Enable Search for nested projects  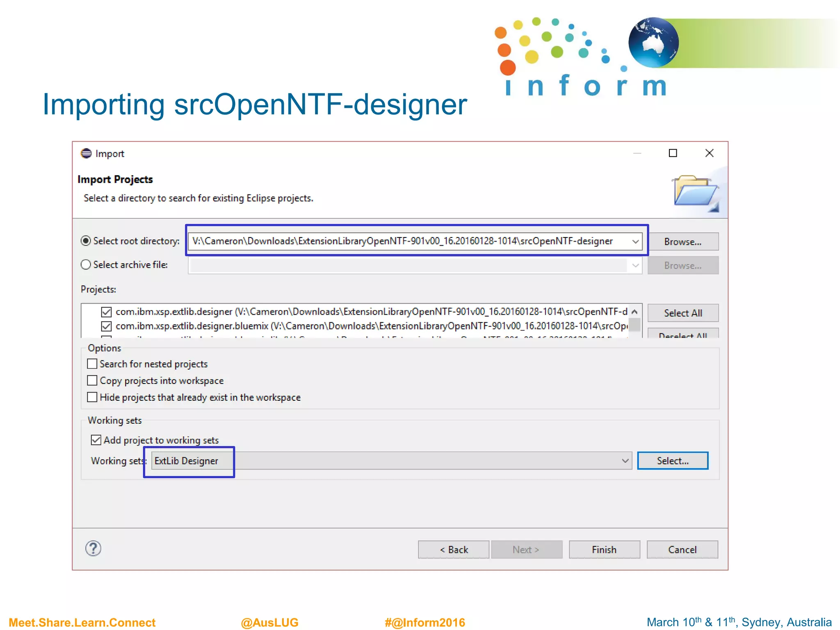92,364
